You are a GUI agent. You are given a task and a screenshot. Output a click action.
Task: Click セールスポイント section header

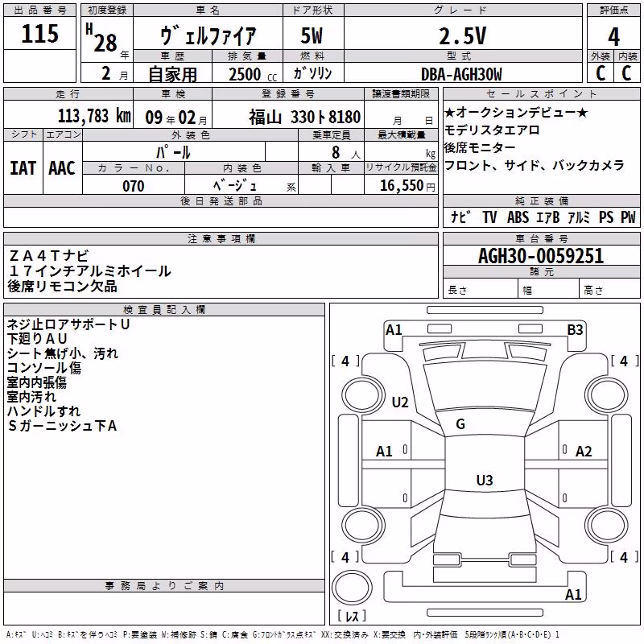click(x=541, y=93)
